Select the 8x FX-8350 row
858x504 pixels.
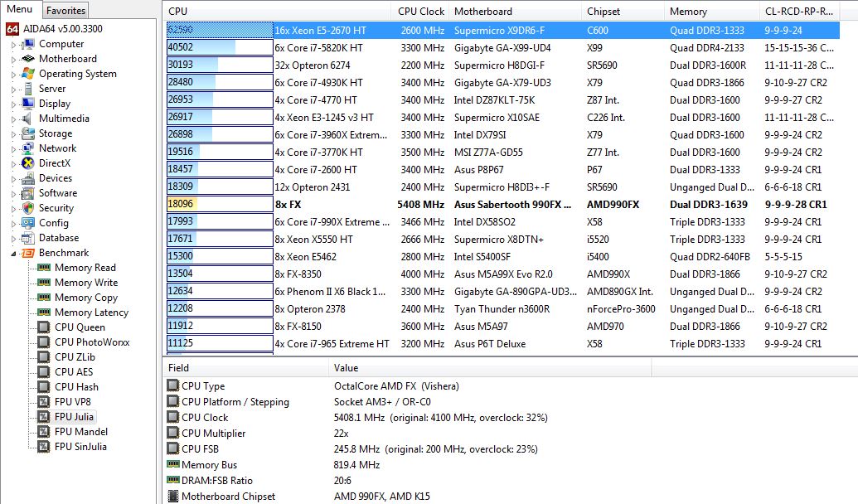(502, 274)
